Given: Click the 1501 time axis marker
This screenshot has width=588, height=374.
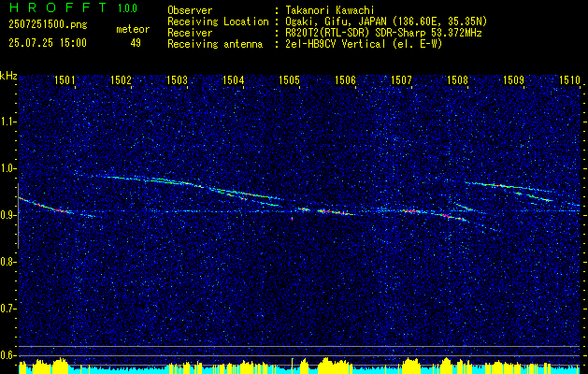Looking at the screenshot, I should 65,79.
